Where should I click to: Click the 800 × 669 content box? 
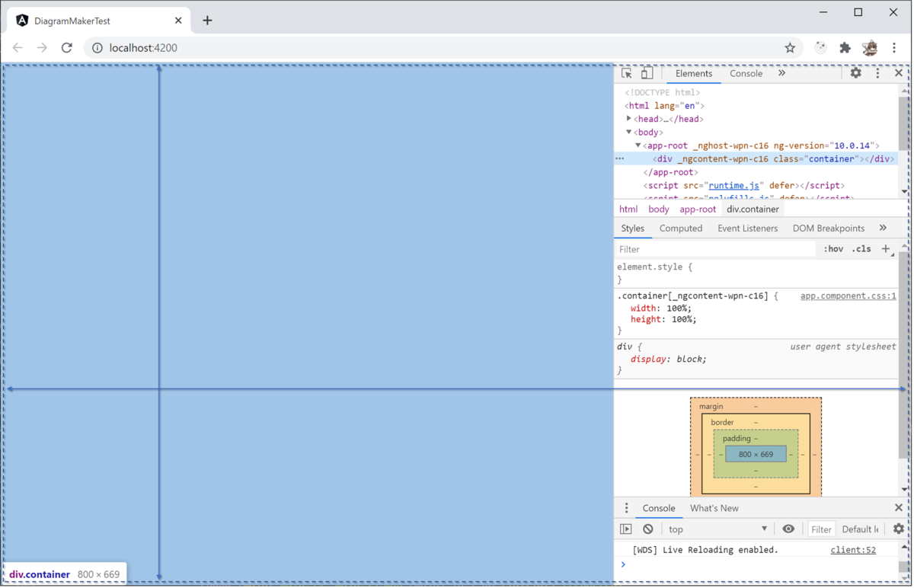(x=756, y=455)
